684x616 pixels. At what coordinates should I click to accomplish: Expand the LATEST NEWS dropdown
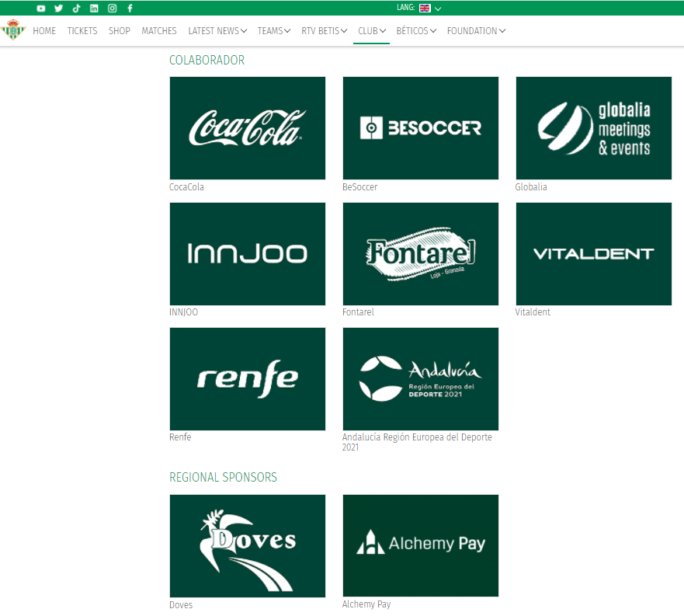[x=217, y=31]
